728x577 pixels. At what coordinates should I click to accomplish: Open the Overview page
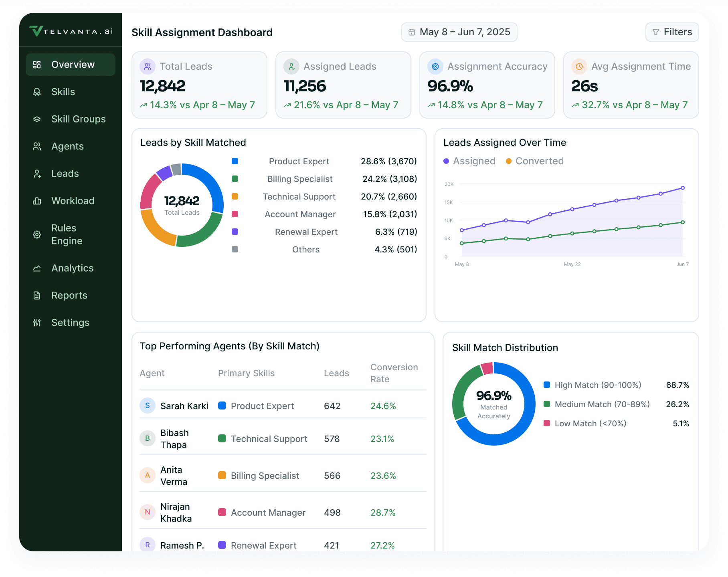click(x=71, y=65)
